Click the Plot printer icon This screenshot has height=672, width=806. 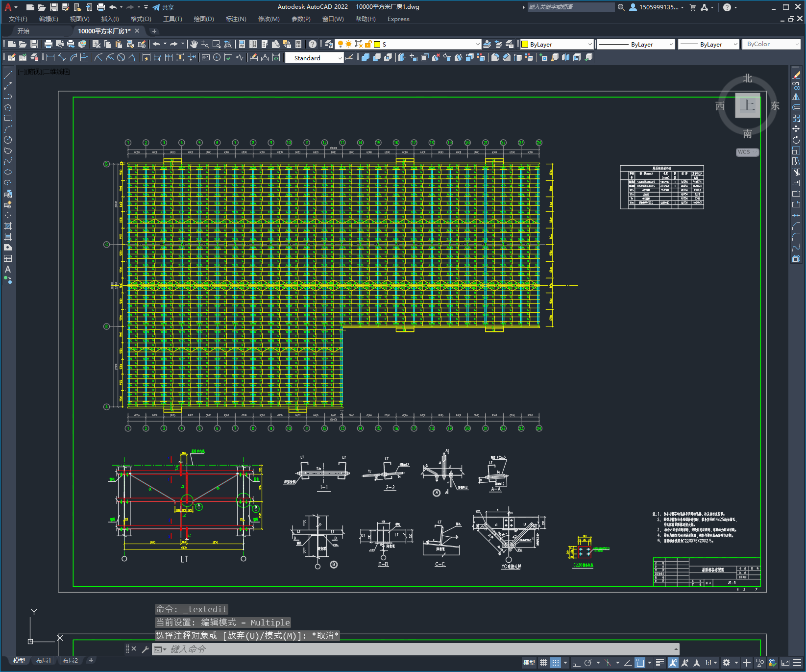49,44
